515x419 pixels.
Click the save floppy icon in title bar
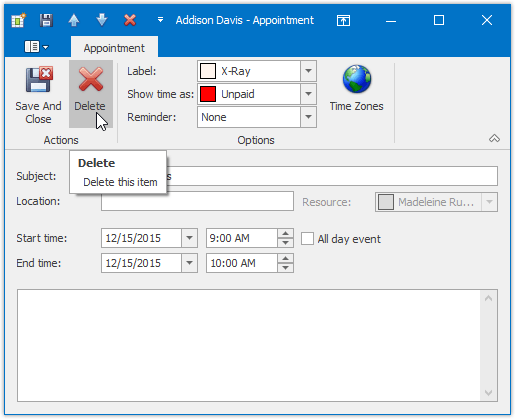pyautogui.click(x=46, y=20)
